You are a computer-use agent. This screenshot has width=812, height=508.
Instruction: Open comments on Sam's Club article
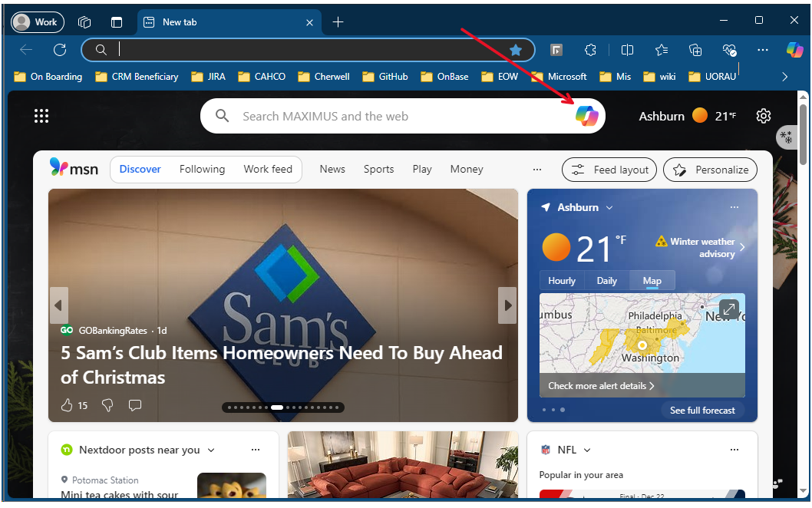(x=135, y=405)
